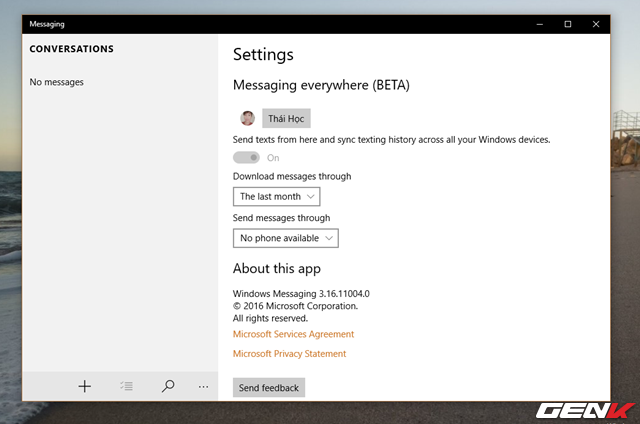Click 'Messaging everywhere (BETA)' heading

click(321, 85)
